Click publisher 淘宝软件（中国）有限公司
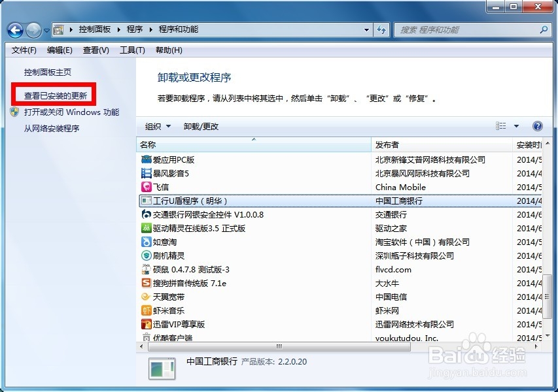This screenshot has height=392, width=558. click(x=423, y=242)
